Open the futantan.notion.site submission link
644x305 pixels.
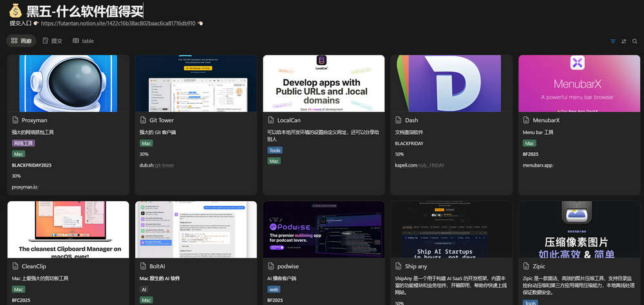tap(118, 23)
